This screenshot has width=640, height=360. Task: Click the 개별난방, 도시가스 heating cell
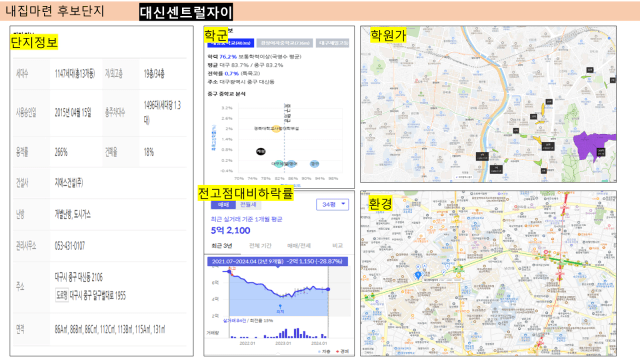click(x=73, y=214)
